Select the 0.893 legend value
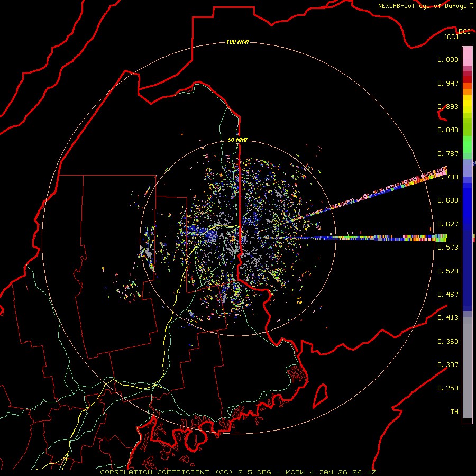This screenshot has height=476, width=476. [448, 106]
